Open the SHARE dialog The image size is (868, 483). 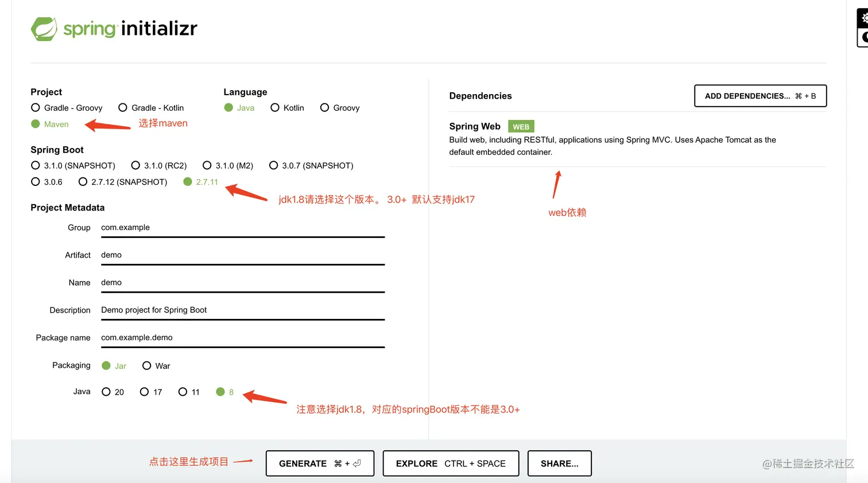[x=559, y=463]
